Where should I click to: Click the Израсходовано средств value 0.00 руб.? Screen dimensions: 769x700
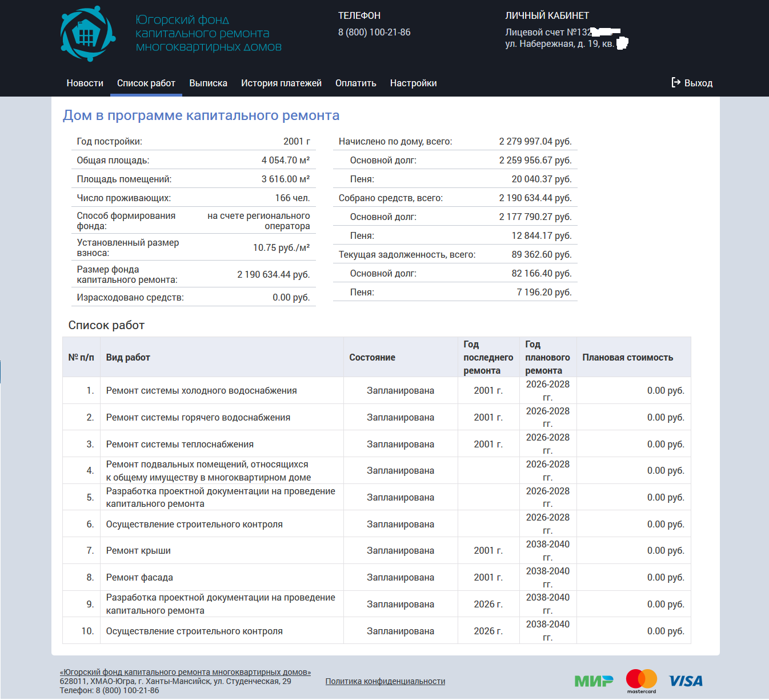(x=291, y=298)
